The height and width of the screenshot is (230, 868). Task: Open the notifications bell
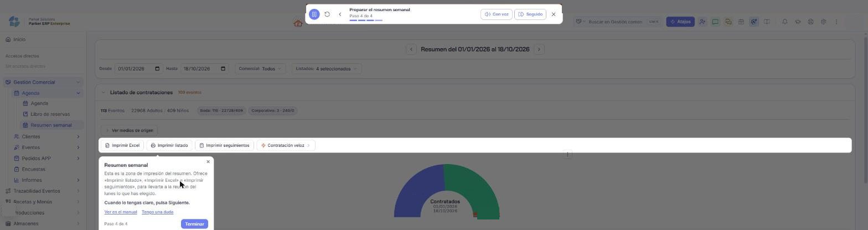(784, 22)
